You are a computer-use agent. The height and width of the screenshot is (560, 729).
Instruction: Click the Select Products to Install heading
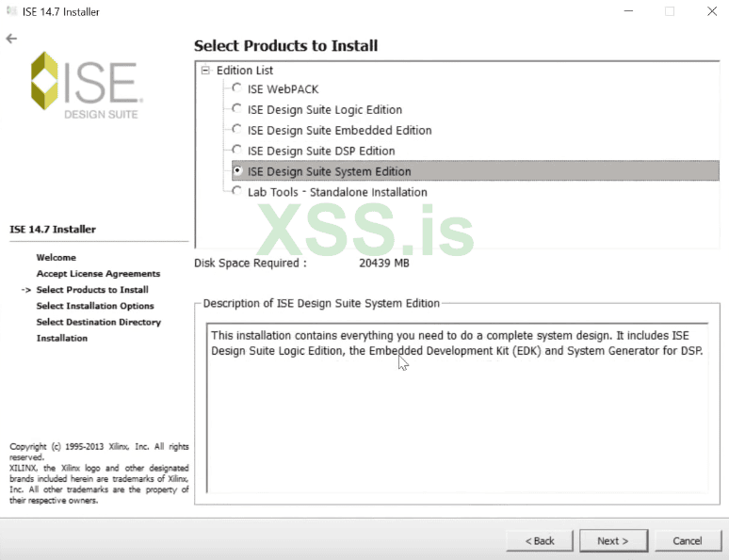click(286, 45)
